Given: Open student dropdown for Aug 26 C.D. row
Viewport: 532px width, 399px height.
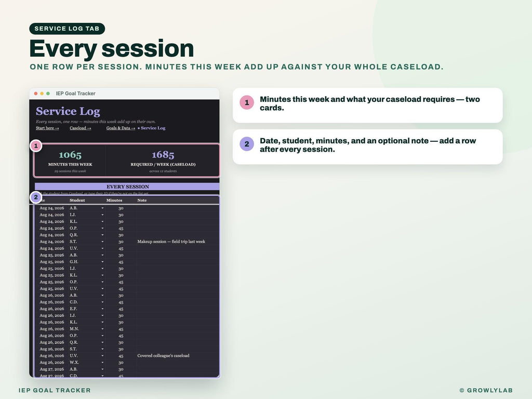Looking at the screenshot, I should pyautogui.click(x=102, y=302).
